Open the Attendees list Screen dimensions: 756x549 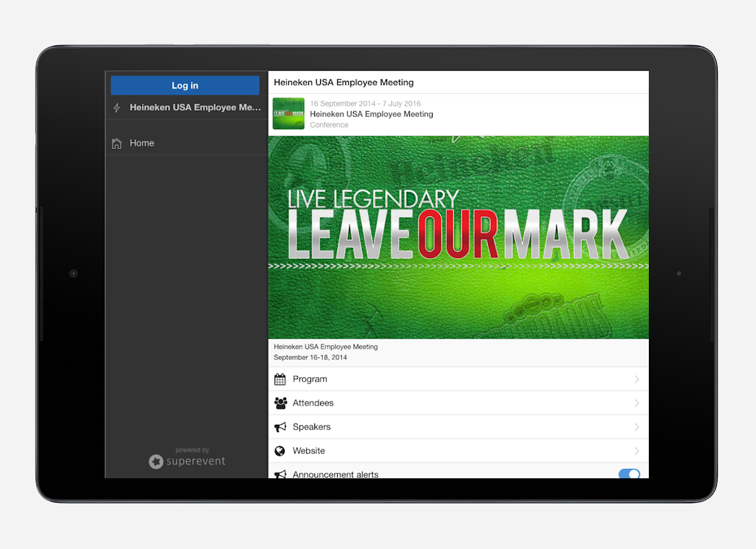[x=458, y=403]
